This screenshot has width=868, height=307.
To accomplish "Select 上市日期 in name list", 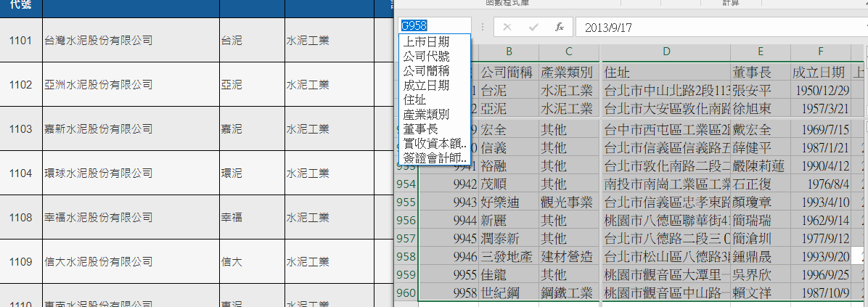I will (x=435, y=42).
